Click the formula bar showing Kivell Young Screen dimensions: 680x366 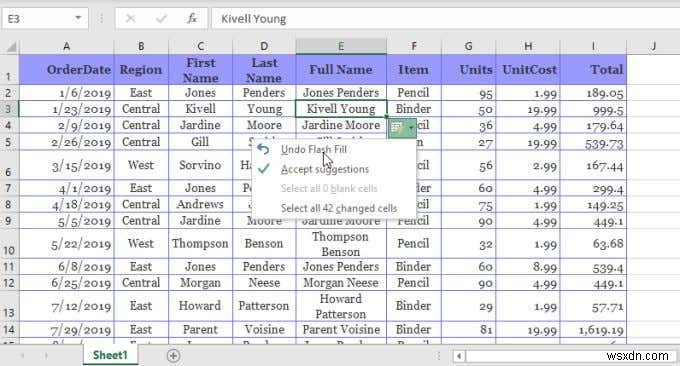[x=445, y=19]
